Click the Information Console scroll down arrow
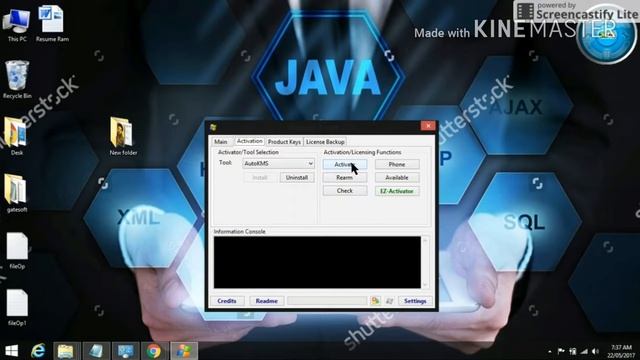Screen dimensions: 640x360 pyautogui.click(x=425, y=284)
